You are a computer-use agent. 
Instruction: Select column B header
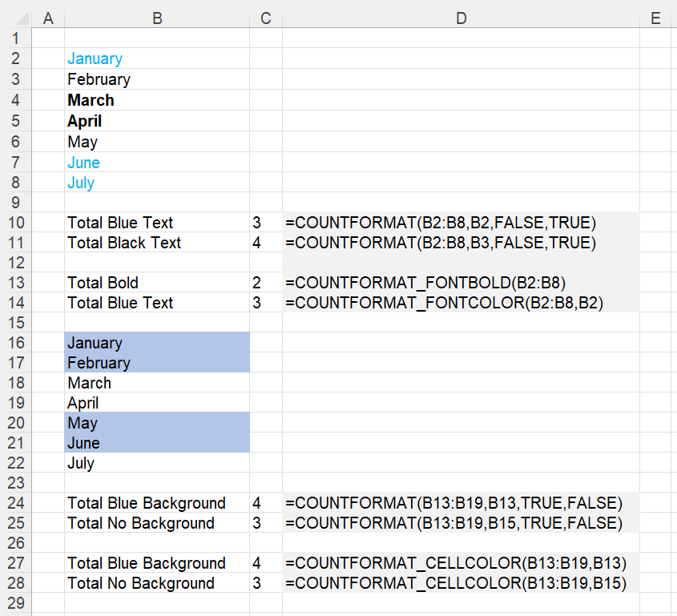157,18
